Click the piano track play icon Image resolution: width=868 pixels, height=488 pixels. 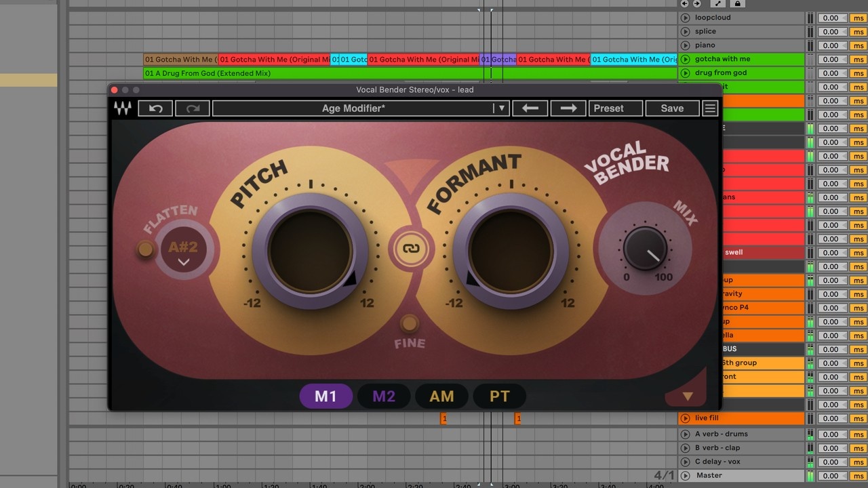click(x=685, y=45)
